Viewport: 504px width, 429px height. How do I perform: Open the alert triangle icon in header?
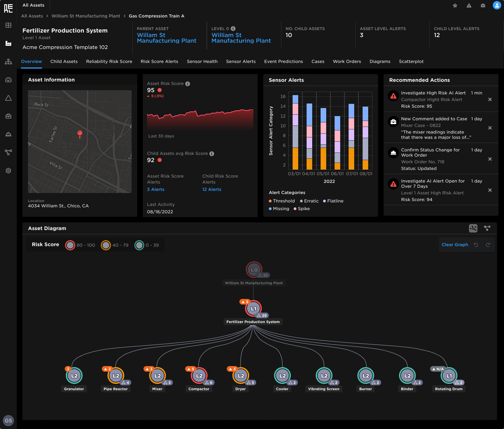(x=469, y=5)
